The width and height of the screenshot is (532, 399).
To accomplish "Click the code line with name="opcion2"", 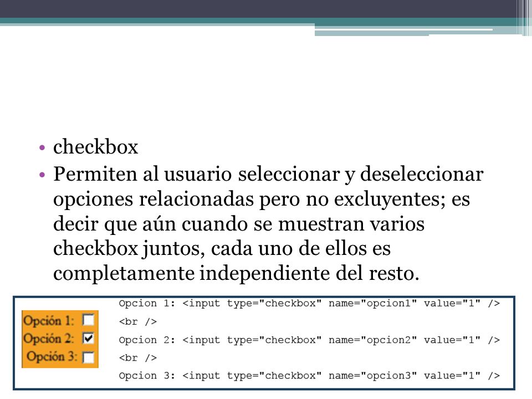I will (x=309, y=340).
